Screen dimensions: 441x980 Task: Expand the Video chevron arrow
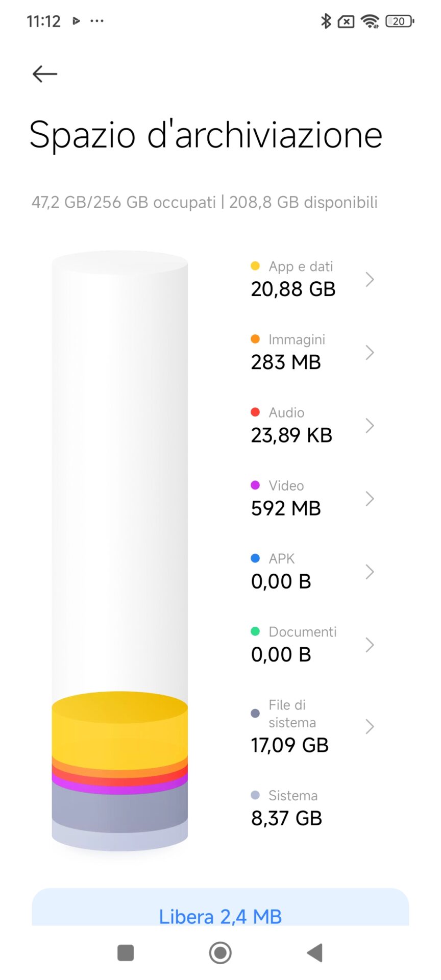pyautogui.click(x=370, y=499)
